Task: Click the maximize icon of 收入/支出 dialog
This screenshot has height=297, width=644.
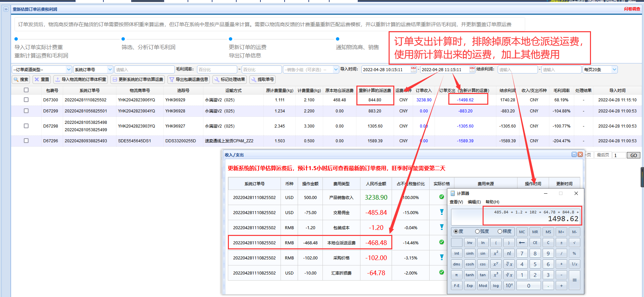Action: (x=574, y=154)
